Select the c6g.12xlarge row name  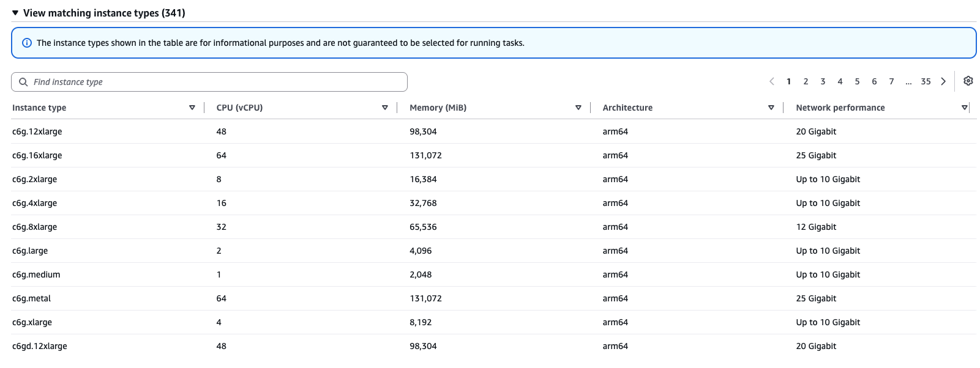[37, 131]
